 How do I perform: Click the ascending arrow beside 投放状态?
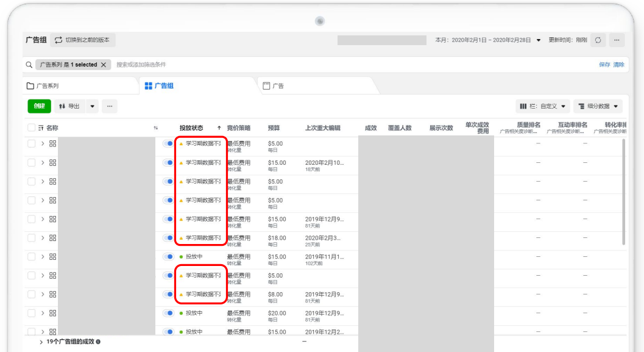(219, 128)
